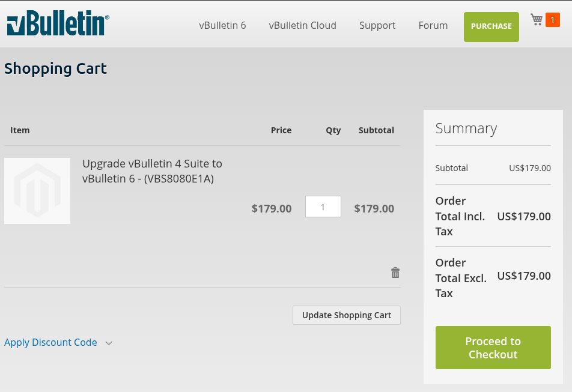Image resolution: width=572 pixels, height=392 pixels.
Task: Open the Upgrade vBulletin 4 Suite product link
Action: [x=152, y=171]
